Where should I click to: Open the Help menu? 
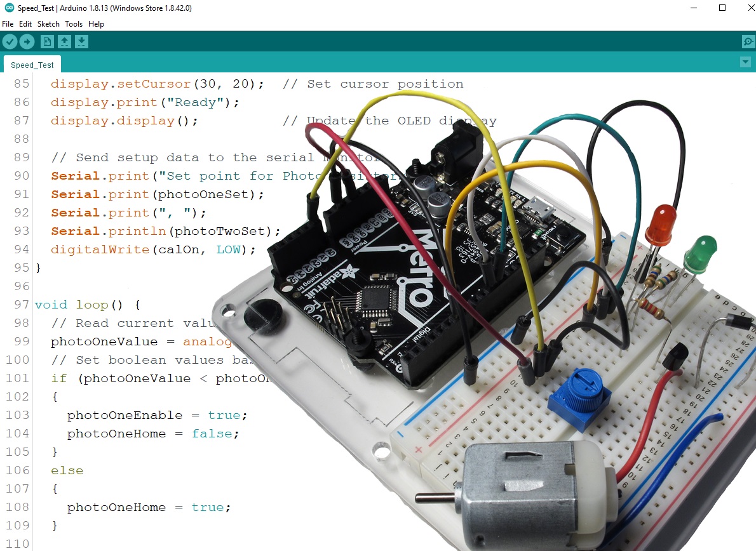point(96,24)
